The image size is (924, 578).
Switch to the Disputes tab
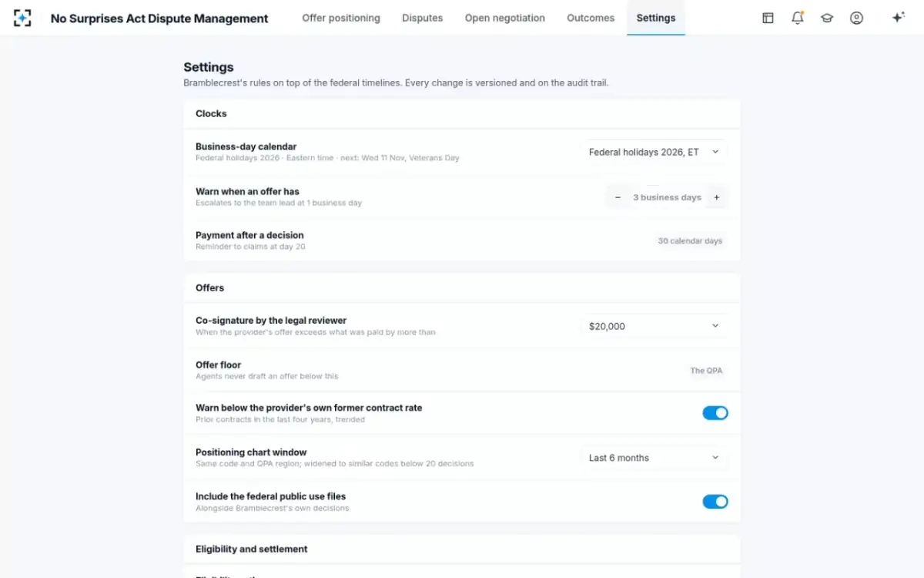tap(422, 18)
